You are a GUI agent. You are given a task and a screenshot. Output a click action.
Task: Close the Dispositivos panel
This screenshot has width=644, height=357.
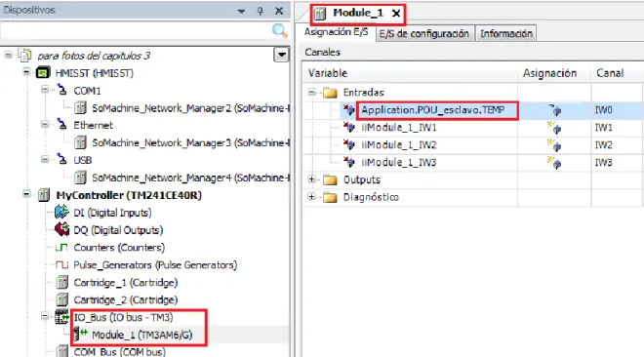coord(279,11)
